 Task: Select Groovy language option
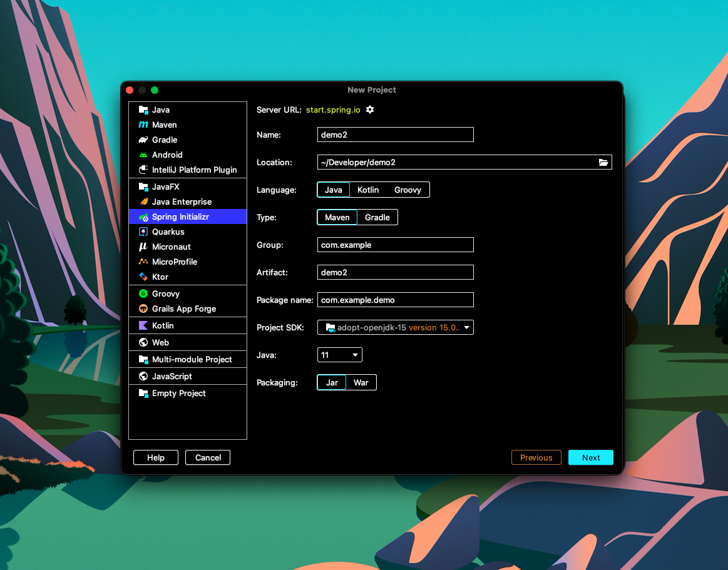pyautogui.click(x=408, y=190)
